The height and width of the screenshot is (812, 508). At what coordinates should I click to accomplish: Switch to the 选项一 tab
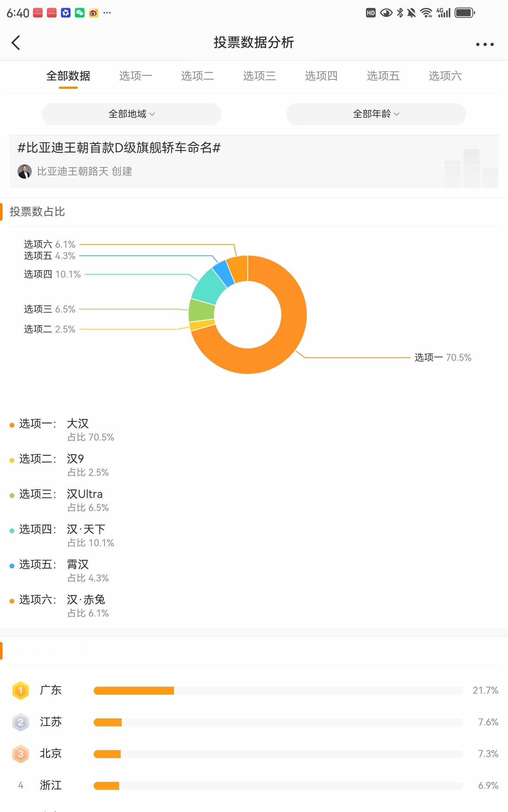[x=135, y=76]
